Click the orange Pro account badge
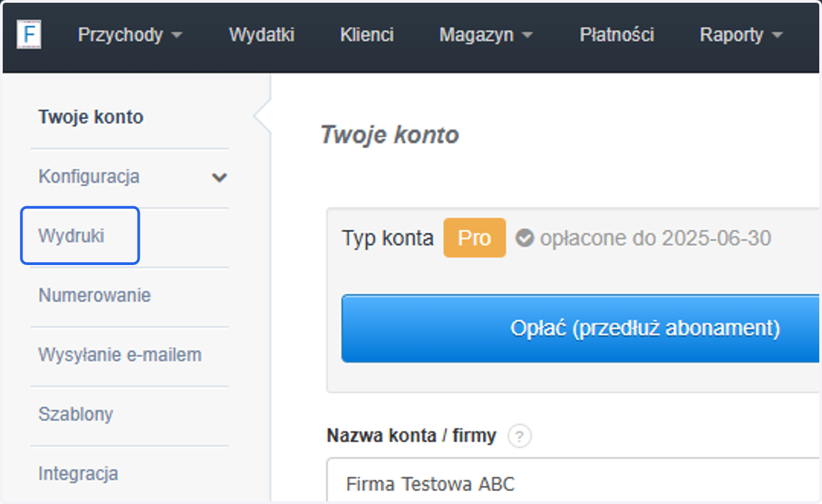 click(475, 238)
